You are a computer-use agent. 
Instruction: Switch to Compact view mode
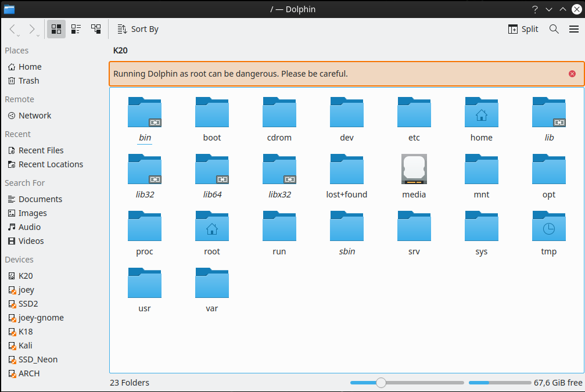(x=76, y=29)
